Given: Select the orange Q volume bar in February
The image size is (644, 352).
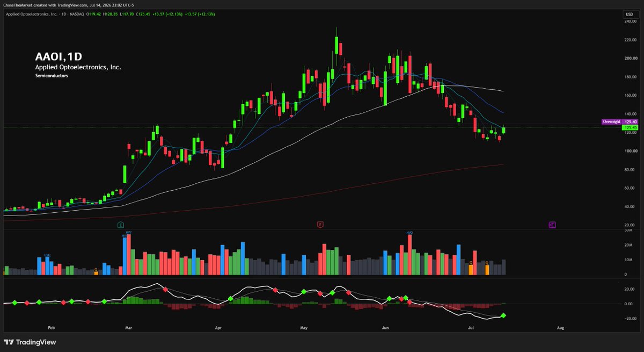Looking at the screenshot, I should [x=96, y=272].
